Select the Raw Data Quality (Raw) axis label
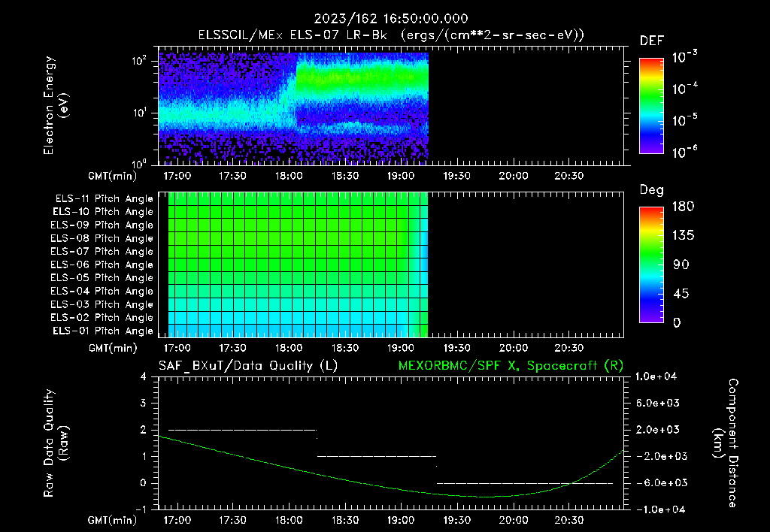This screenshot has width=770, height=532. [x=56, y=443]
